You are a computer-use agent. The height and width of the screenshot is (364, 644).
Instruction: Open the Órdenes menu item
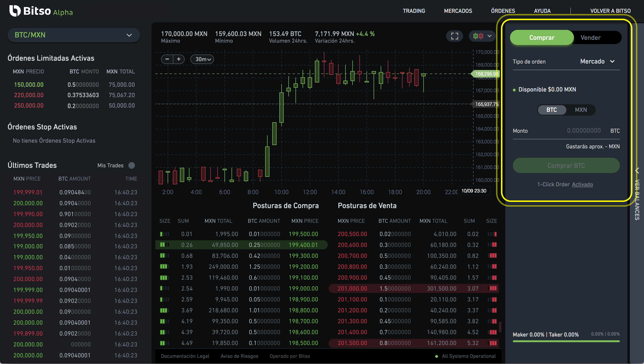503,11
